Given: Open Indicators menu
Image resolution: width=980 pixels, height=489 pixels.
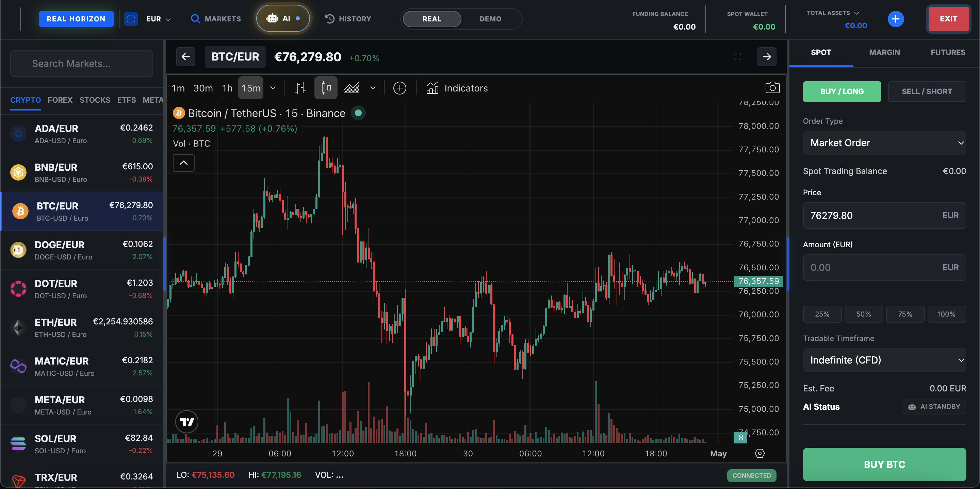Looking at the screenshot, I should coord(457,88).
